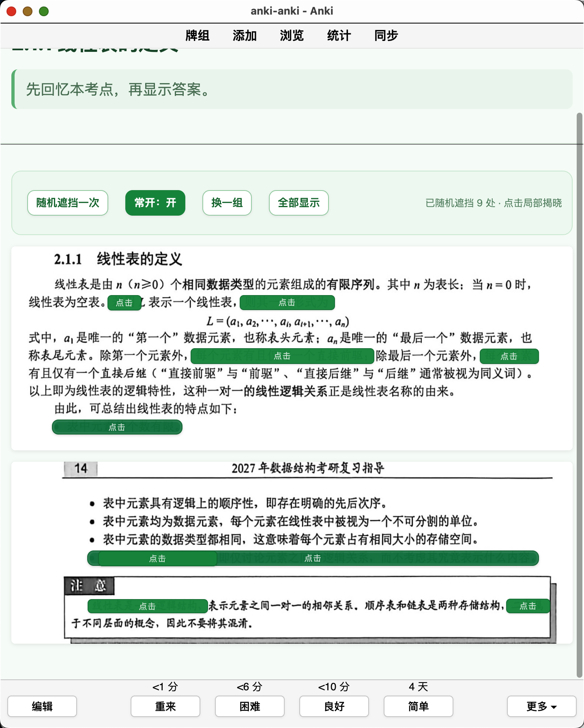
Task: Click the 先回忆本考点，再显示答案。 hint text
Action: pyautogui.click(x=118, y=90)
